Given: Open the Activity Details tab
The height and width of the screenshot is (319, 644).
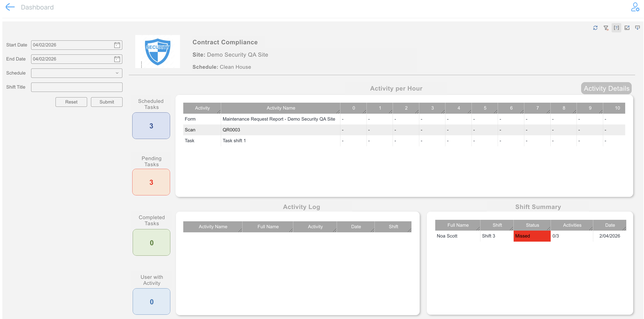Looking at the screenshot, I should pos(606,88).
